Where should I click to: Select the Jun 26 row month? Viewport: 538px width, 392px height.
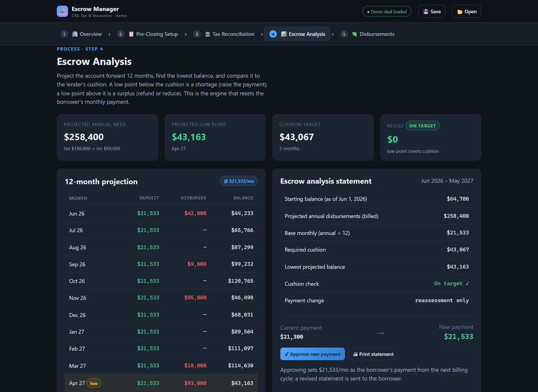click(77, 214)
